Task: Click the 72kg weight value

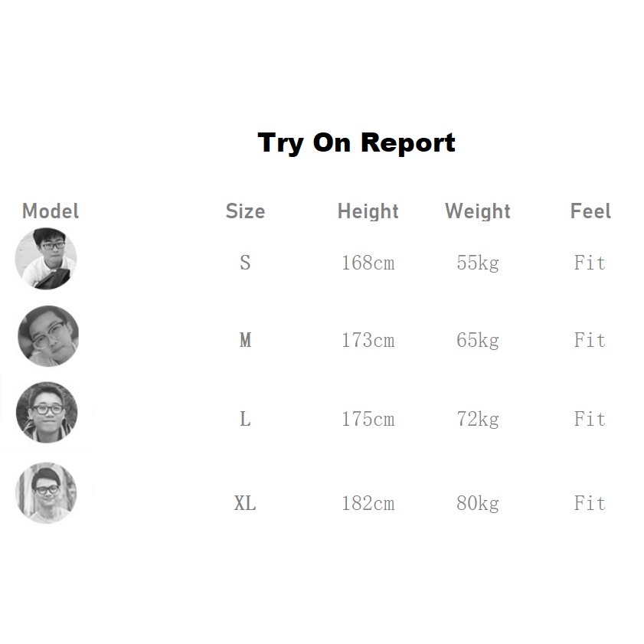Action: 477,419
